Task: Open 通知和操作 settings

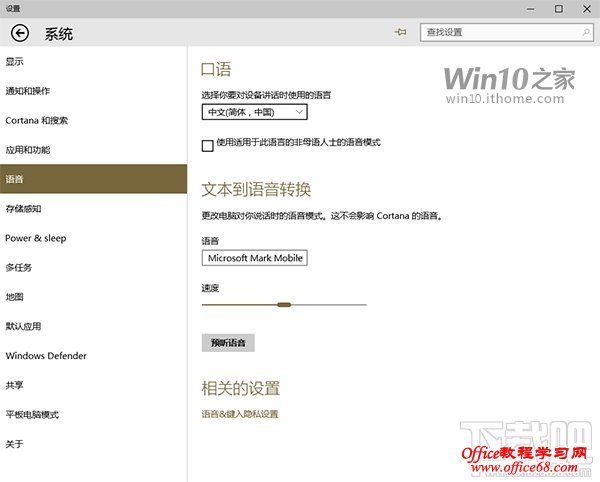Action: 93,91
